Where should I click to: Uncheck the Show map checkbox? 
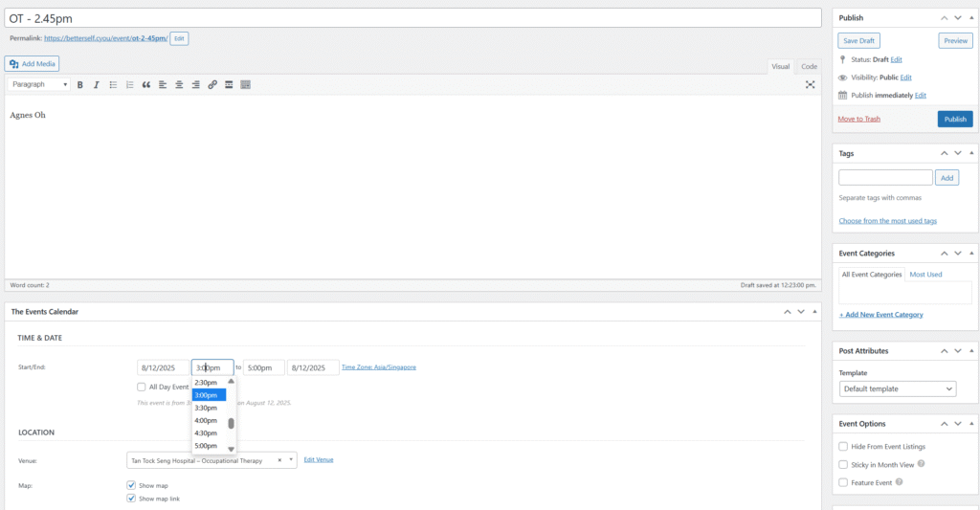[x=131, y=485]
